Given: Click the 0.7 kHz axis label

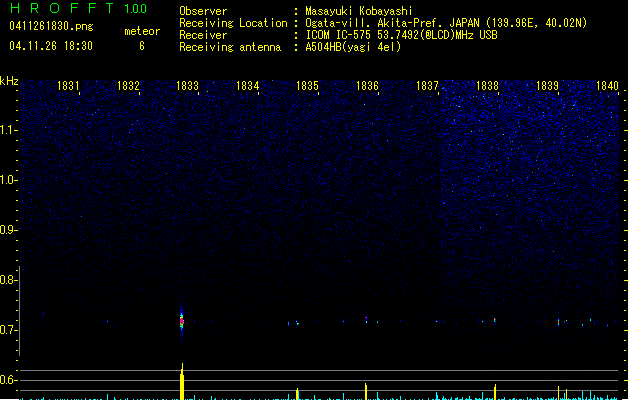Looking at the screenshot, I should [x=8, y=330].
